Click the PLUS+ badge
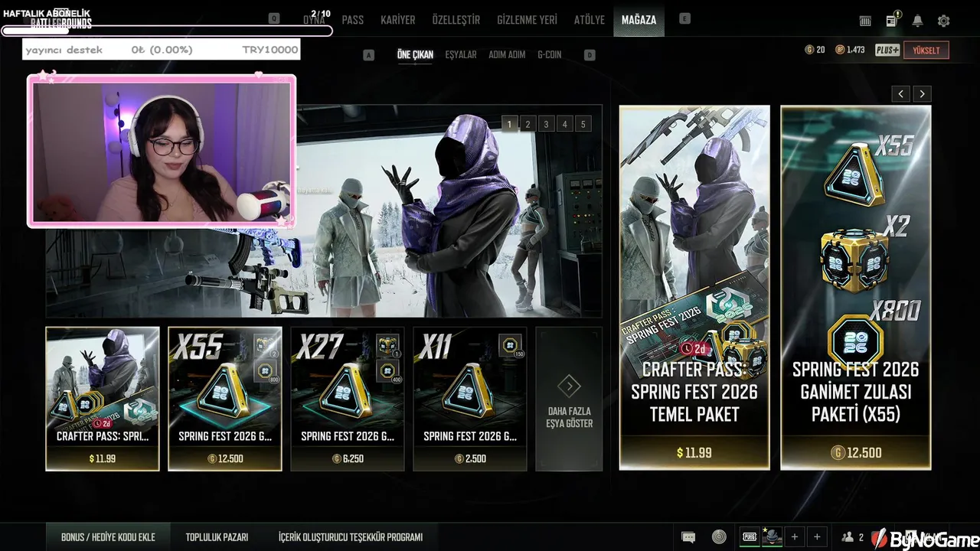The image size is (980, 551). tap(887, 50)
